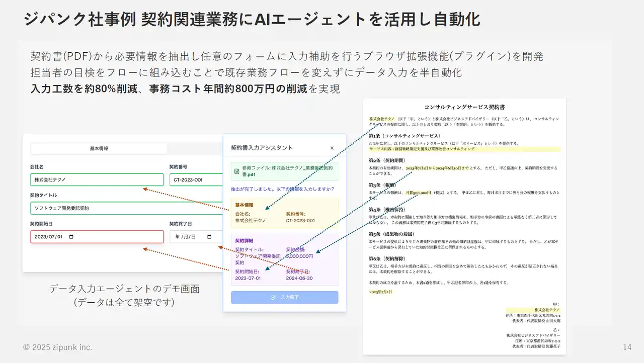Click the 第1条（コンサルティングサービス）heading

point(405,136)
